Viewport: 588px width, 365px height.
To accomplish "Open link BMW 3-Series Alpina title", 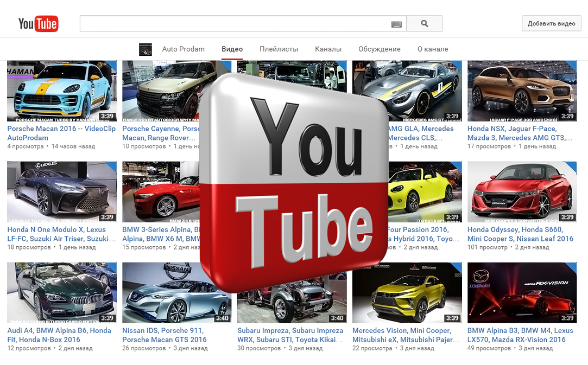I will [161, 234].
